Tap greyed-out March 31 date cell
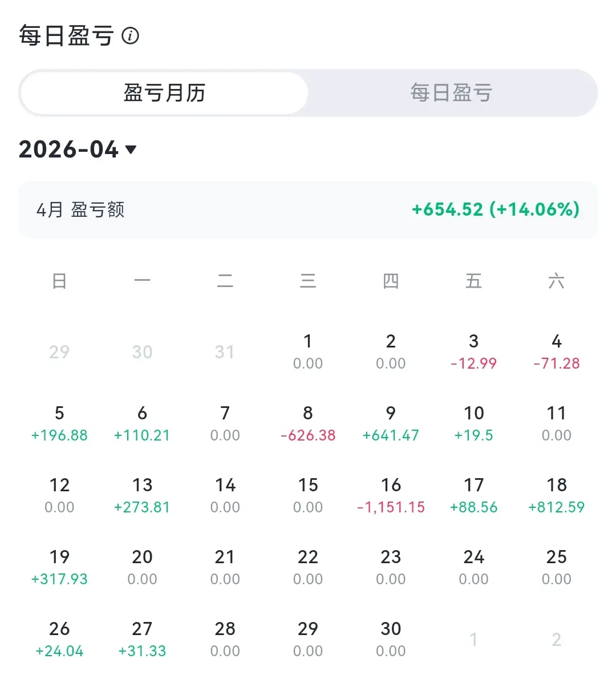Viewport: 616px width, 695px height. (x=225, y=351)
